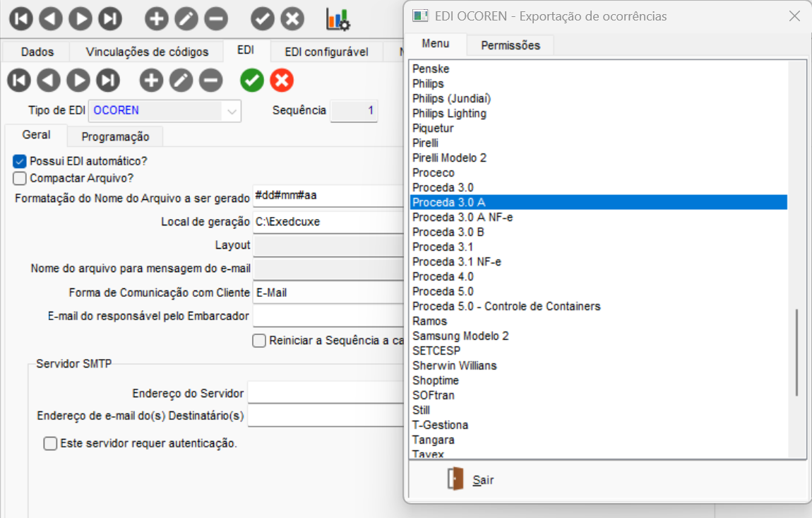This screenshot has height=518, width=812.
Task: Click the Layout input field
Action: pyautogui.click(x=328, y=245)
